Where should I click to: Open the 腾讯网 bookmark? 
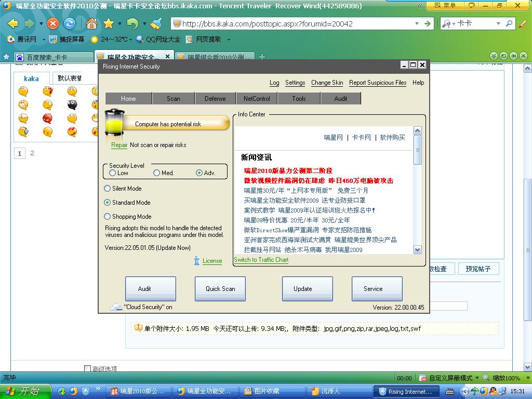click(x=22, y=39)
